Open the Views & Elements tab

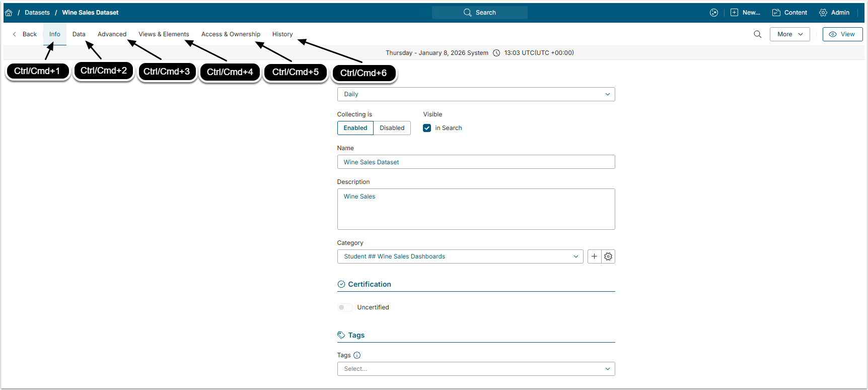[164, 34]
